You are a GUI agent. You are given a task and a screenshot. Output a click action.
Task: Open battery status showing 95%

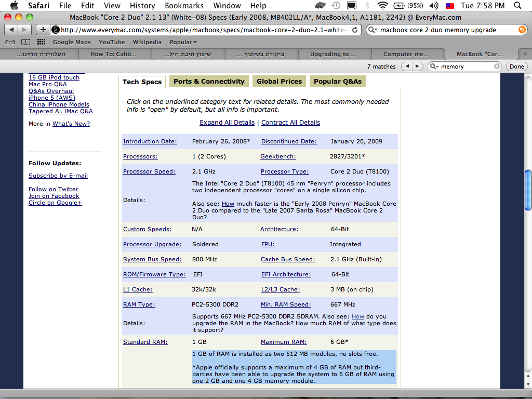point(408,5)
